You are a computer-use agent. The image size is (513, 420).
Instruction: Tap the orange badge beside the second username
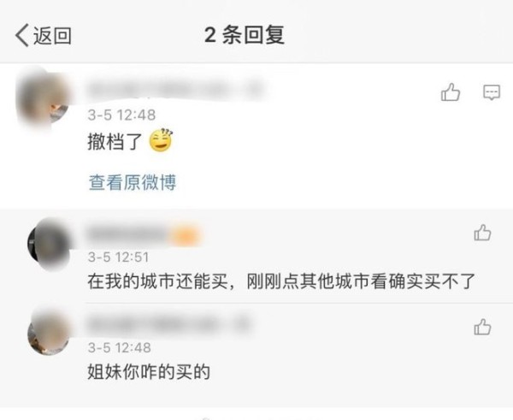tap(186, 234)
